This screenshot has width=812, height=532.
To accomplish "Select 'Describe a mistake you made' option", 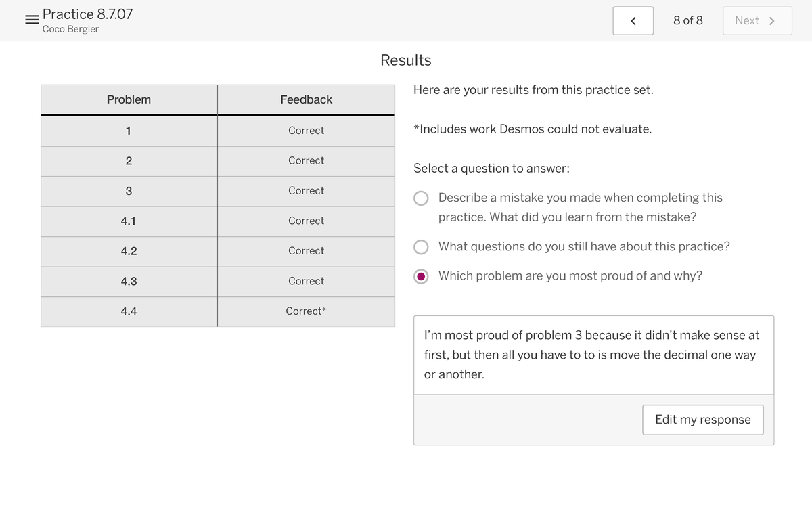I will [x=422, y=198].
